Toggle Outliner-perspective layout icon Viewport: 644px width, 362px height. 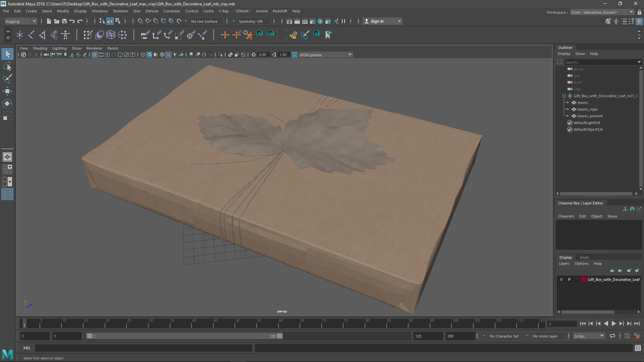coord(7,194)
